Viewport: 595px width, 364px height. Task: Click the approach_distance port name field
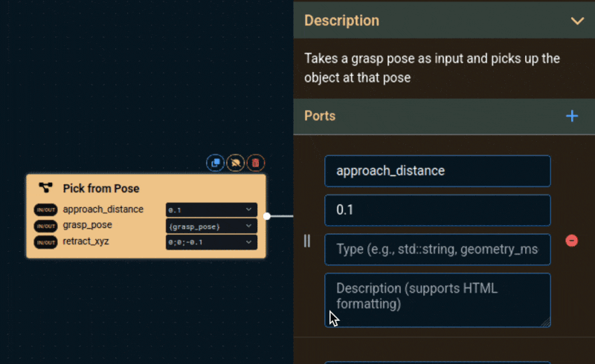point(437,171)
